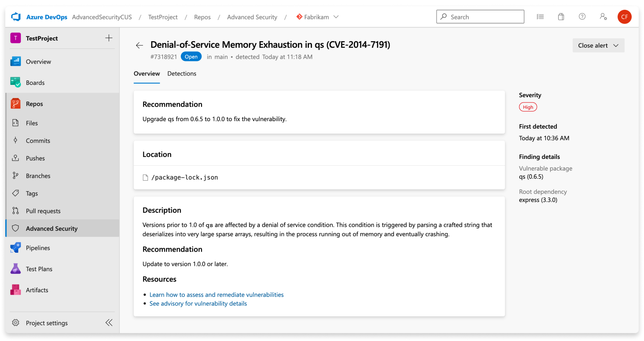Click the Open status badge
This screenshot has width=644, height=341.
(191, 56)
